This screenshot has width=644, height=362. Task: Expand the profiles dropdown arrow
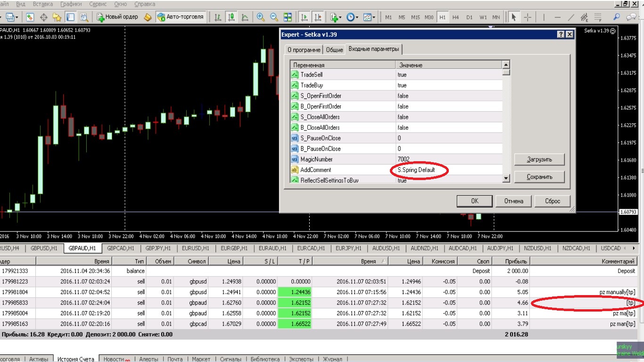tap(17, 17)
